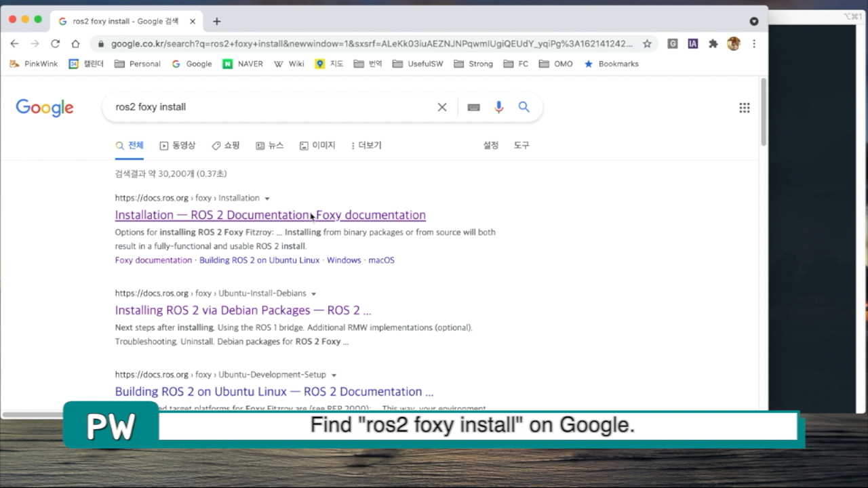Open the PinkWink bookmark
Viewport: 868px width, 488px height.
click(x=34, y=64)
